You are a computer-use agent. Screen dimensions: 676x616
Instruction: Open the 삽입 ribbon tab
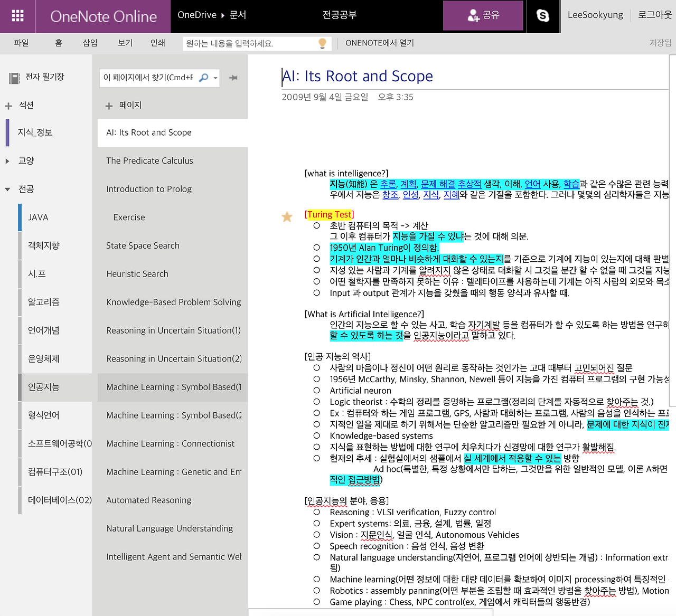pyautogui.click(x=90, y=43)
